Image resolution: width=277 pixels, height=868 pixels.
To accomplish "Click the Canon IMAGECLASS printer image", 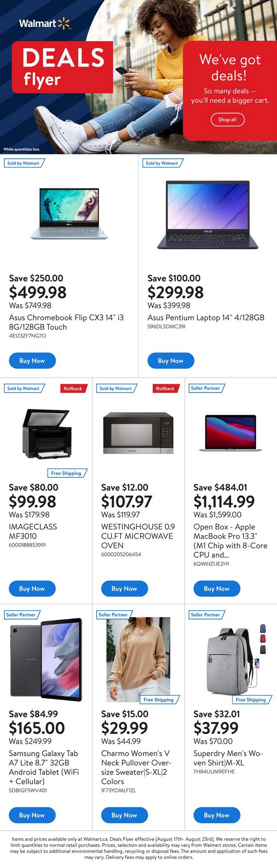I will coord(46,434).
